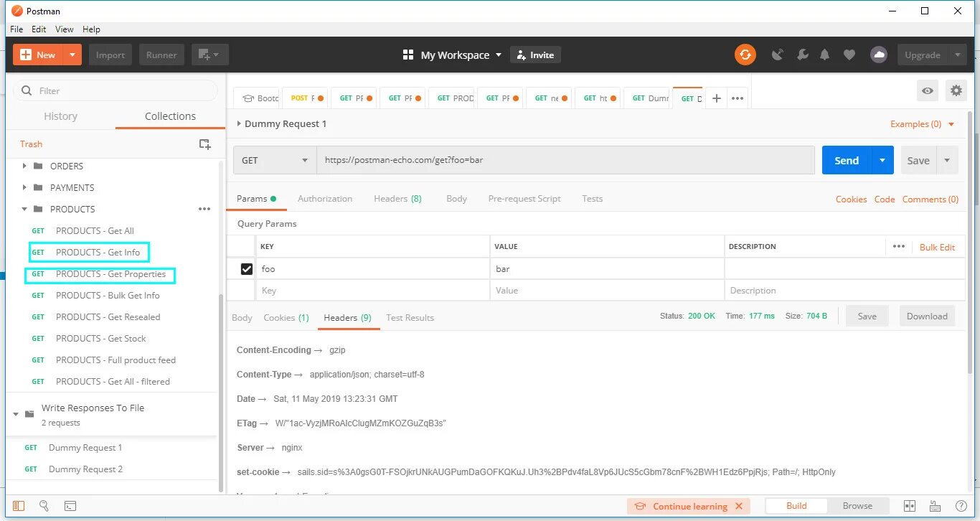Open manage environments gear icon
This screenshot has height=521, width=980.
(x=956, y=90)
